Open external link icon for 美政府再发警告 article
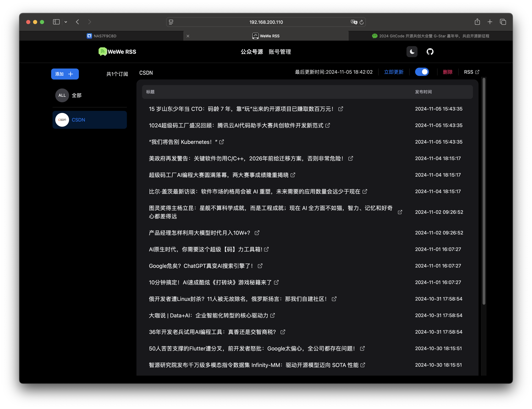532x409 pixels. (350, 159)
